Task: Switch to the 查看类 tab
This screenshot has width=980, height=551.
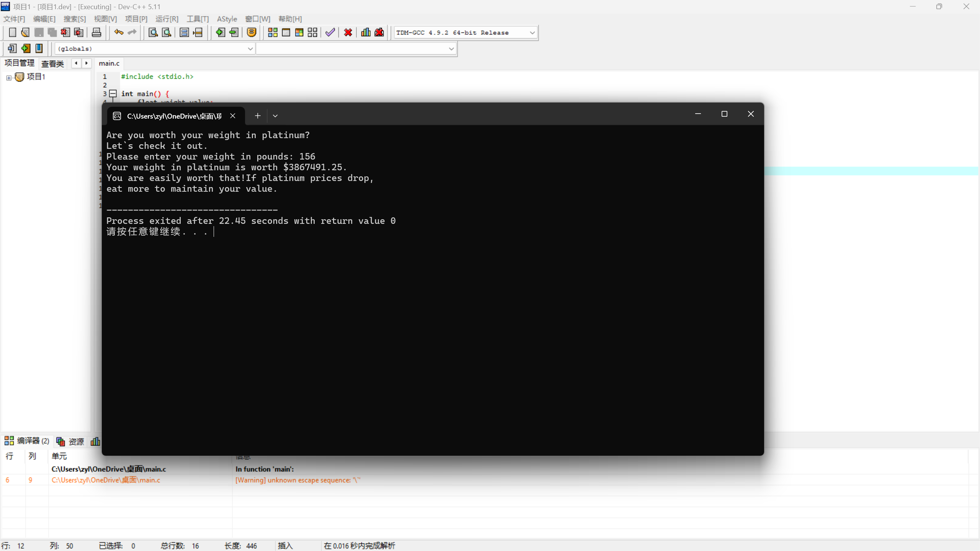Action: (x=52, y=64)
